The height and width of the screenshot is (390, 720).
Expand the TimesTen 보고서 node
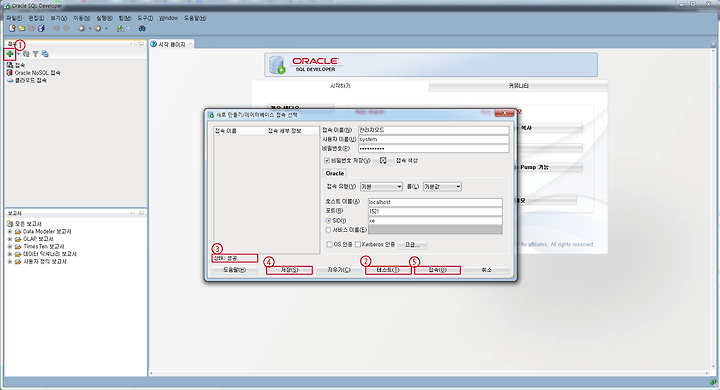(x=10, y=246)
